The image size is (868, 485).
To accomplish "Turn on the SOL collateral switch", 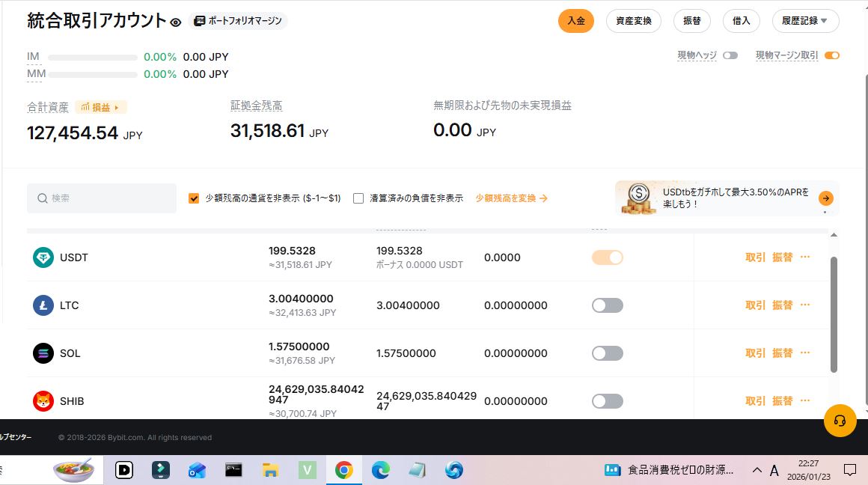I will [x=607, y=353].
